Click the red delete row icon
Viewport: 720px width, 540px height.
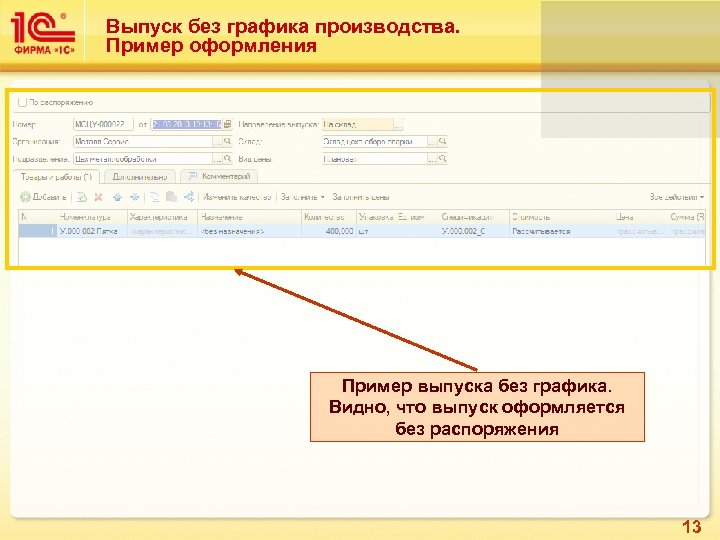click(x=98, y=197)
